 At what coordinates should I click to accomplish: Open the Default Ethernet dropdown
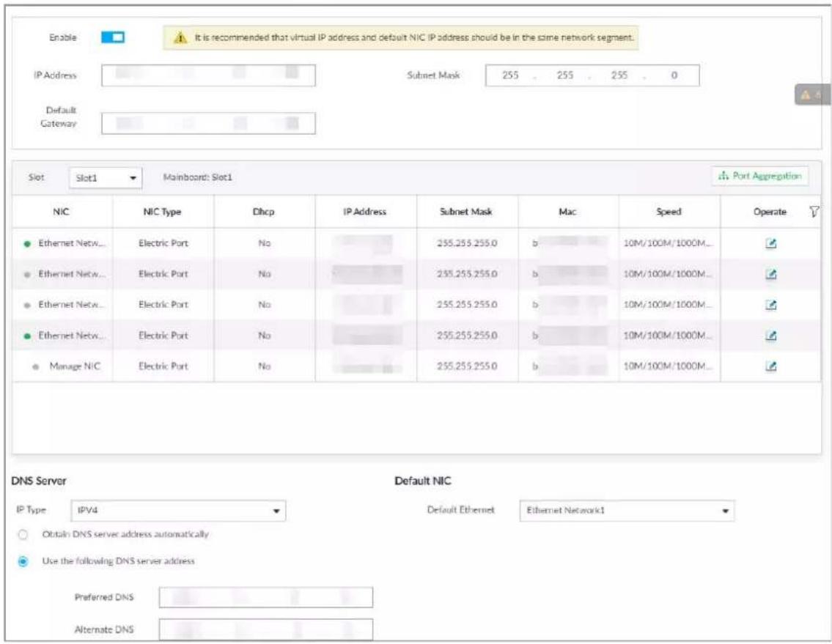tap(627, 511)
